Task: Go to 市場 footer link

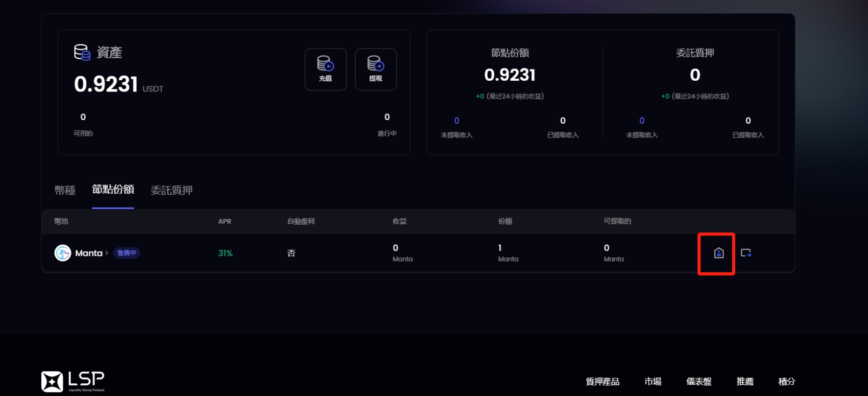Action: (652, 381)
